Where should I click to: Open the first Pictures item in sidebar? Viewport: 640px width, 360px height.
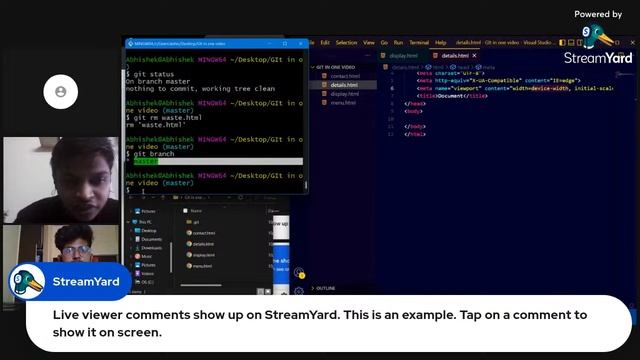click(x=145, y=211)
